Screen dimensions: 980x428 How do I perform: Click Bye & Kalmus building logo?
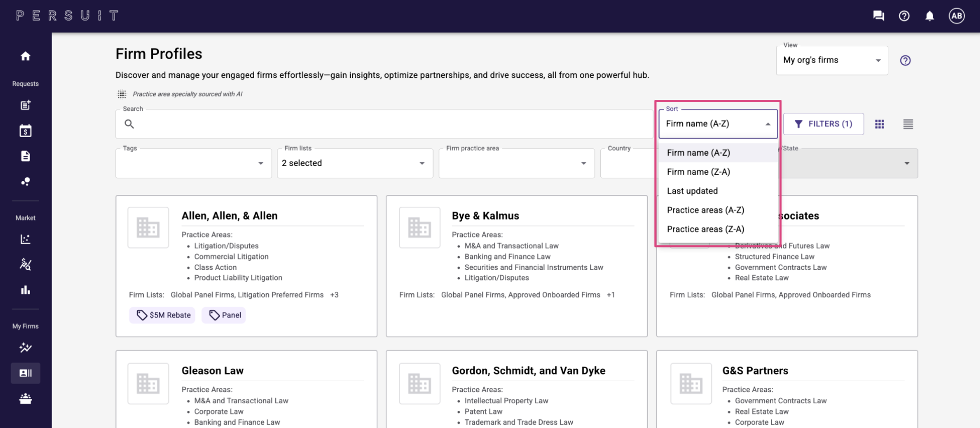419,227
